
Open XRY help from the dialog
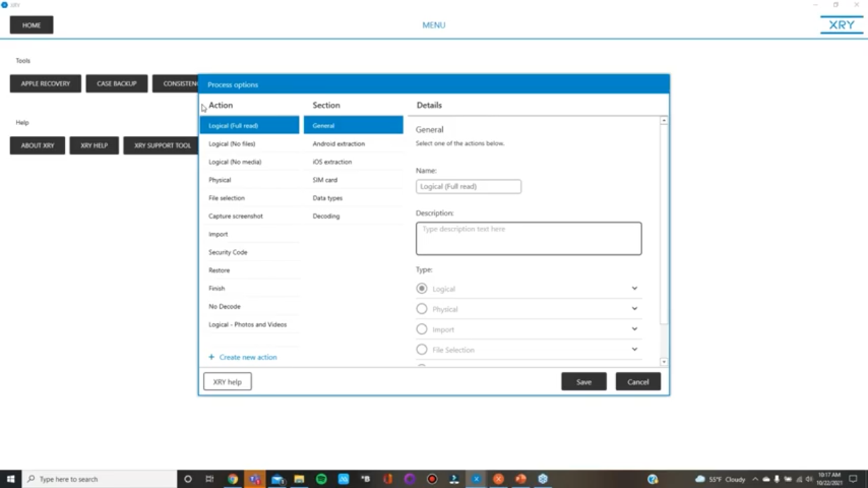click(227, 381)
